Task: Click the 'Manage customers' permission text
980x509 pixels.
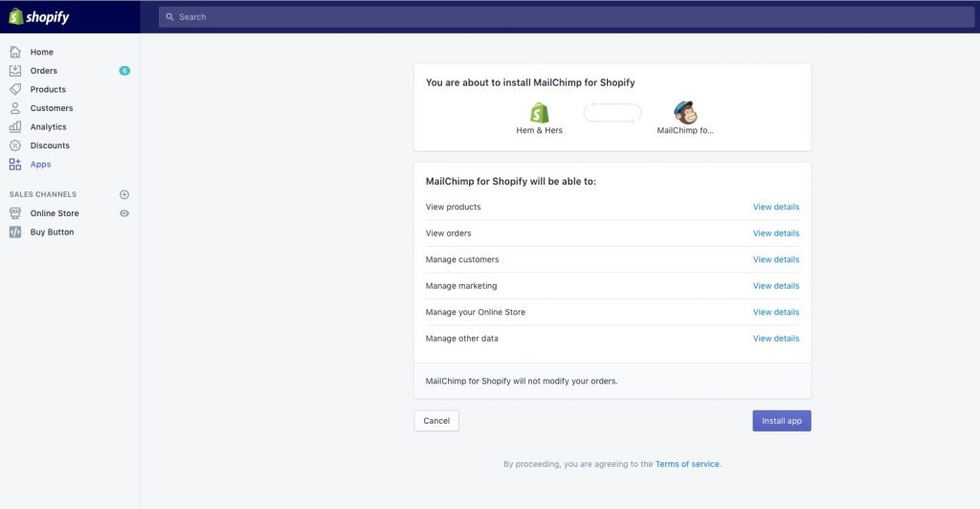Action: coord(462,259)
